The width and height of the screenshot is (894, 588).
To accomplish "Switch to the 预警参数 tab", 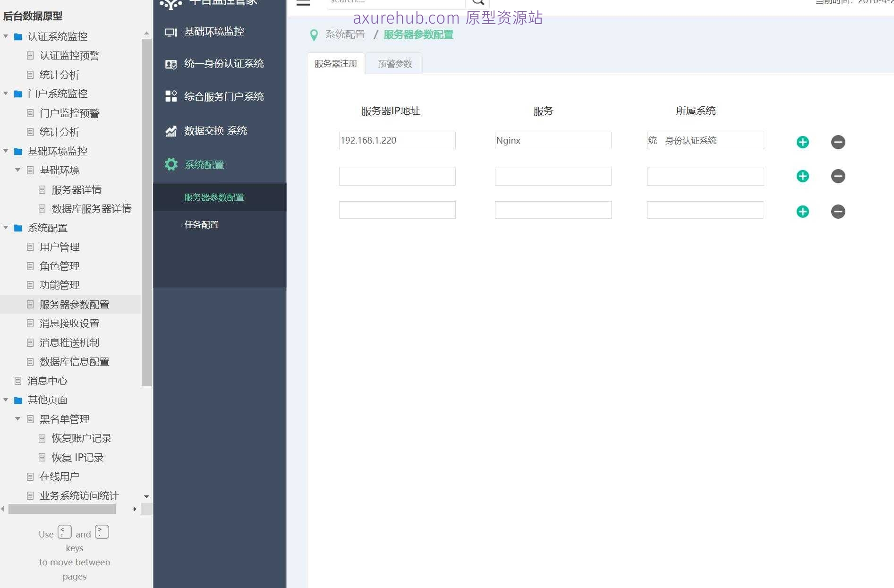I will click(x=394, y=63).
